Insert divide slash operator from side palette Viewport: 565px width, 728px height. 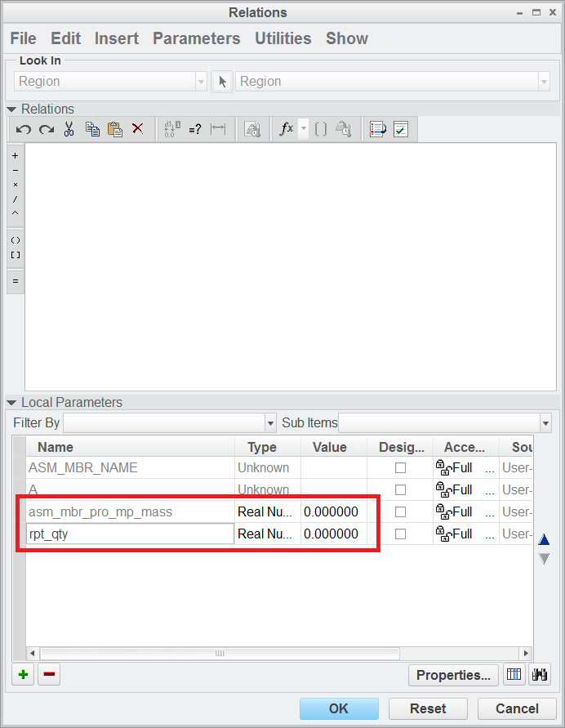point(16,199)
